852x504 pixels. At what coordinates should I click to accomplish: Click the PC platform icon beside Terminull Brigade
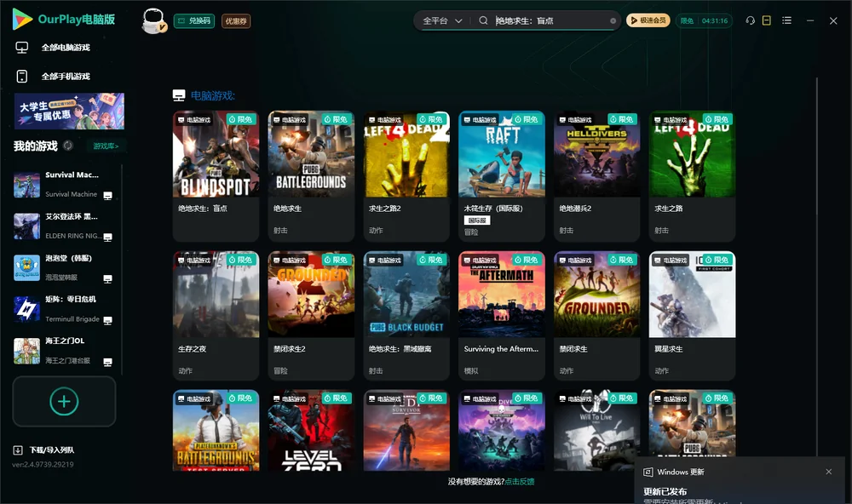107,320
